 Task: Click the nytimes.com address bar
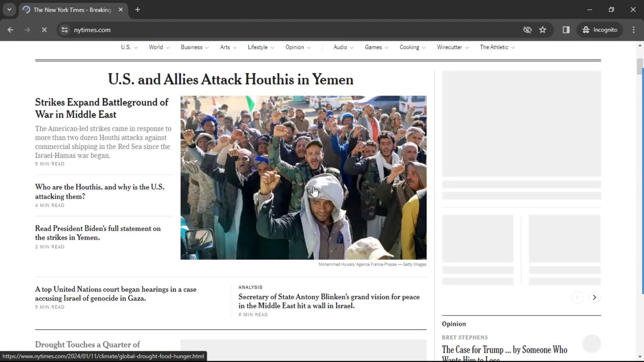click(235, 30)
